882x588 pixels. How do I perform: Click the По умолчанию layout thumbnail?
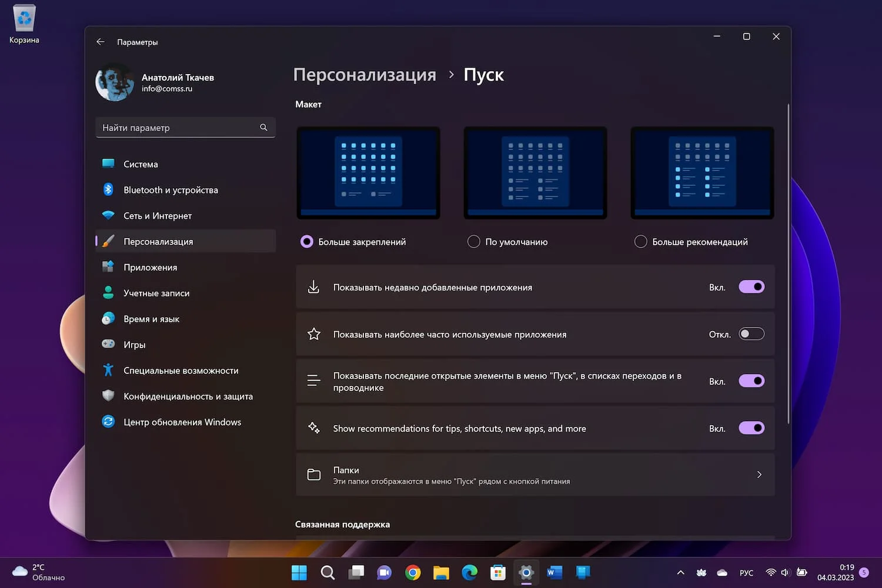[535, 173]
